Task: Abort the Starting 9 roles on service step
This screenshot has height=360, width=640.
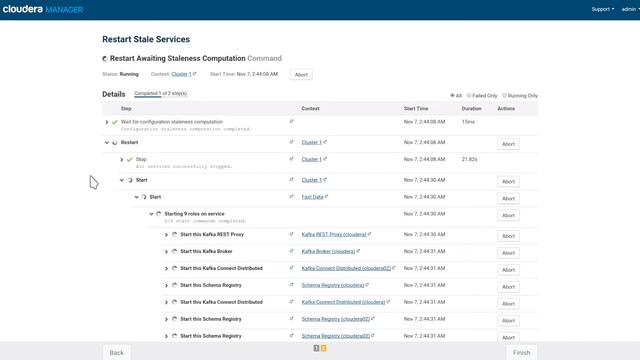Action: (x=508, y=215)
